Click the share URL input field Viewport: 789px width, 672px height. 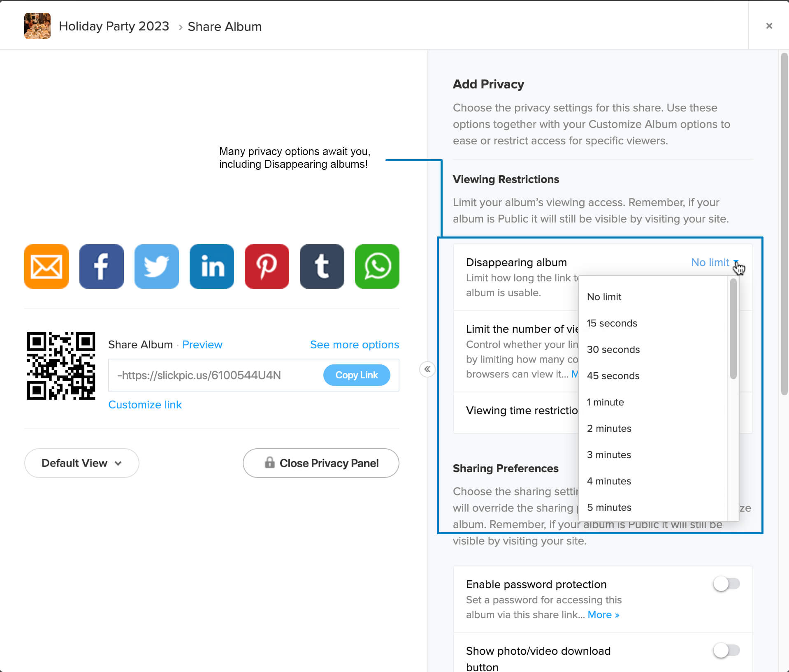[x=214, y=375]
